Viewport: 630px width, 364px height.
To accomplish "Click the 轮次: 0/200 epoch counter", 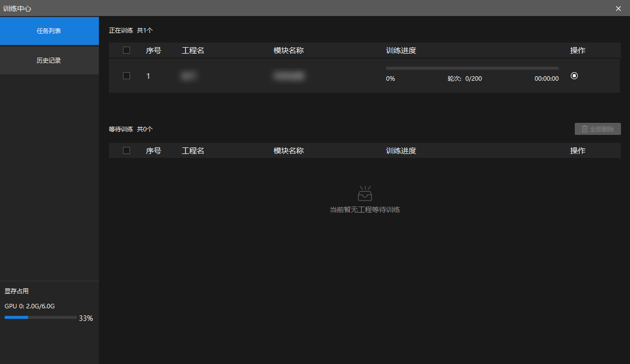I will 465,79.
